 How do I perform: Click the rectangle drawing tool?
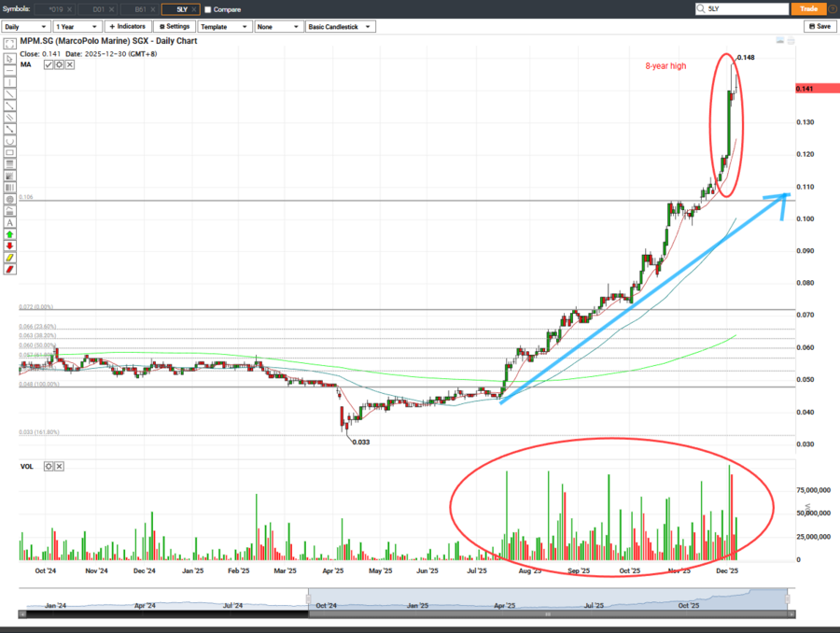point(9,152)
